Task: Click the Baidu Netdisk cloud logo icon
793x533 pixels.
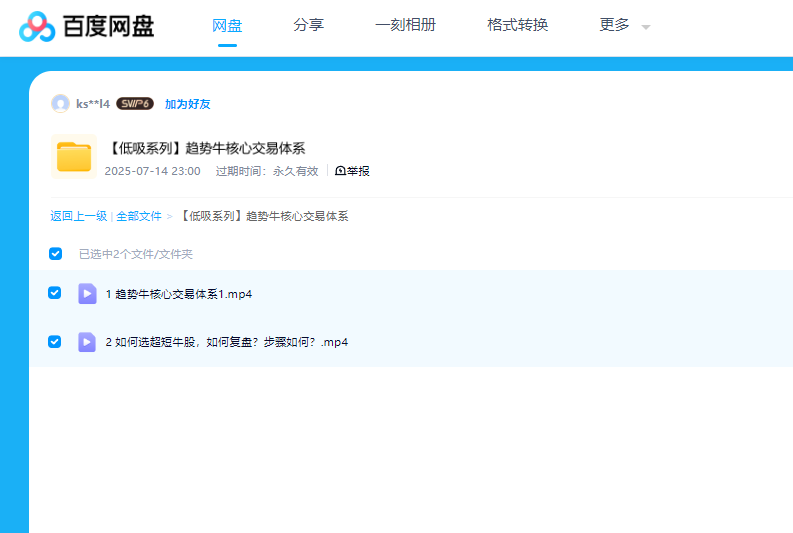Action: pos(37,27)
